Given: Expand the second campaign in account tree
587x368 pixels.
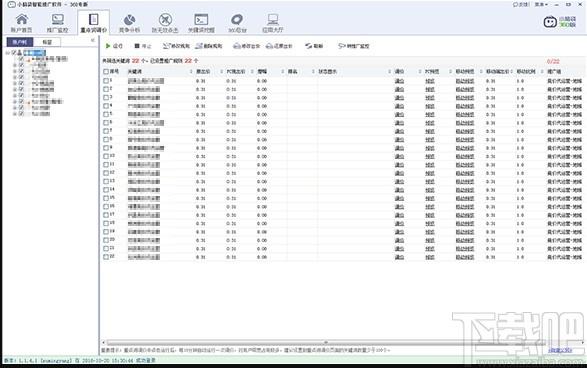Looking at the screenshot, I should coord(15,65).
